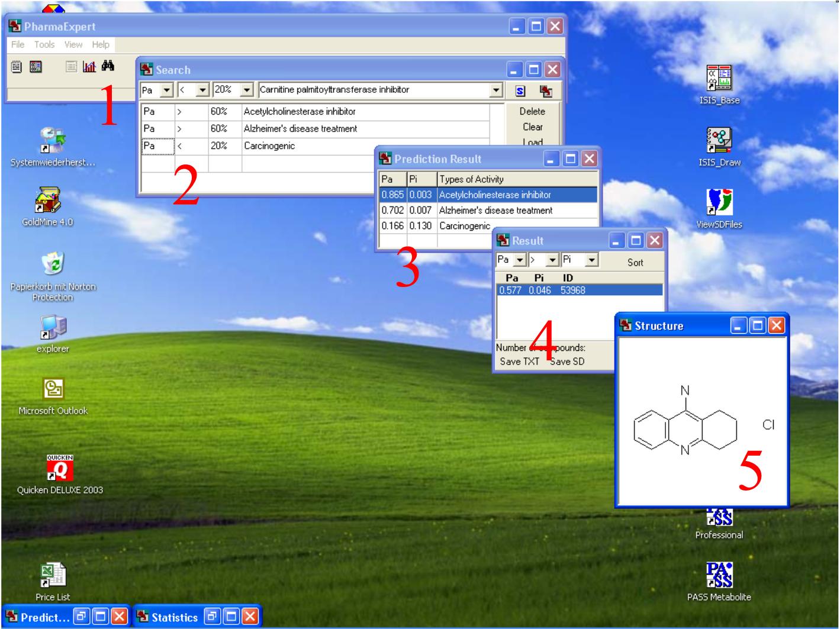
Task: Open PASS Professional desktop shortcut
Action: click(x=719, y=524)
